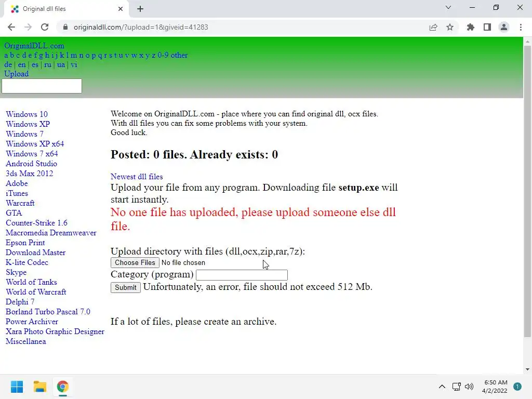Open the Counter-Strike 1.6 category

click(36, 222)
